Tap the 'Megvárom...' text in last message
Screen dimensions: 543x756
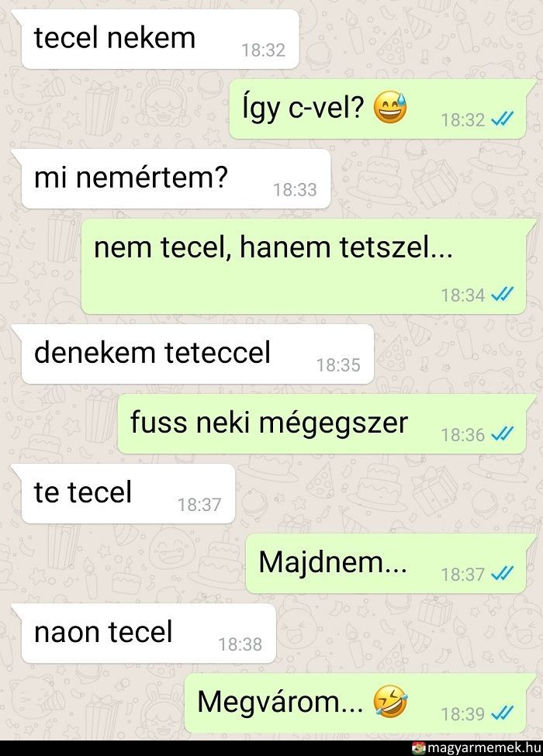point(280,702)
